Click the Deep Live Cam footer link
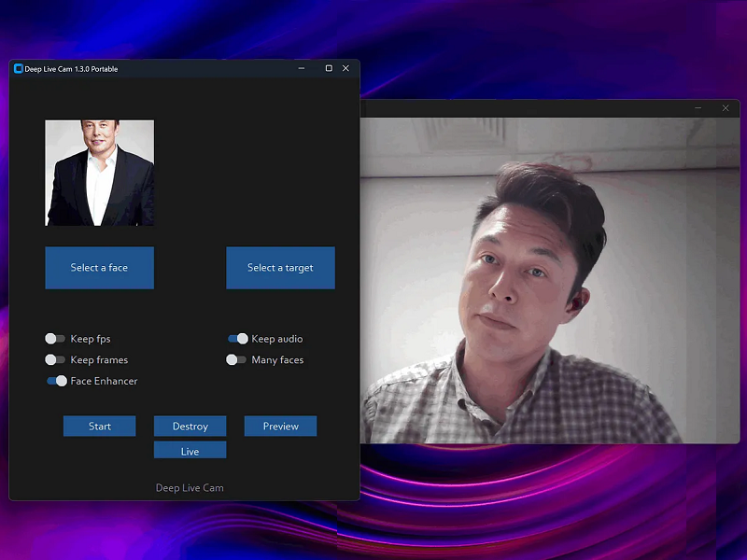The width and height of the screenshot is (747, 560). click(190, 488)
